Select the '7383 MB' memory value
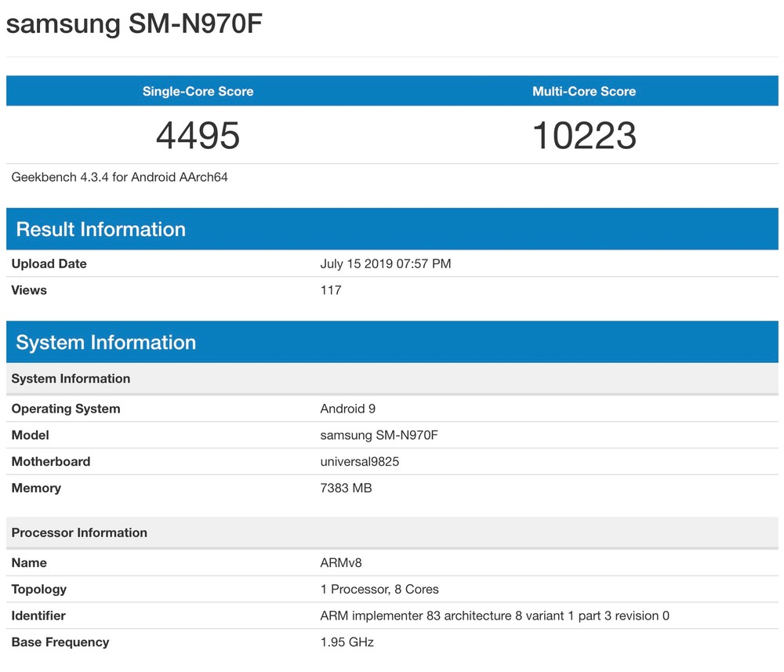The height and width of the screenshot is (672, 784). (x=346, y=488)
